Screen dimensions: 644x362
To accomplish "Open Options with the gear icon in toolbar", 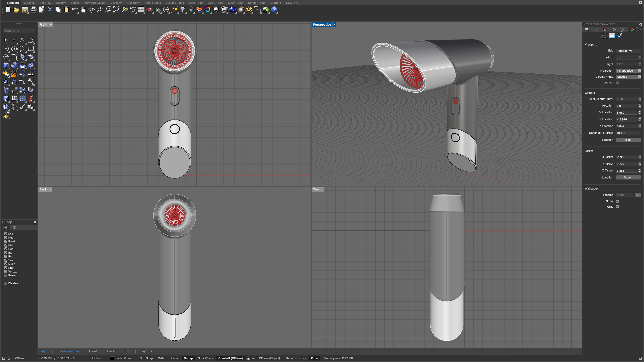I will (249, 10).
